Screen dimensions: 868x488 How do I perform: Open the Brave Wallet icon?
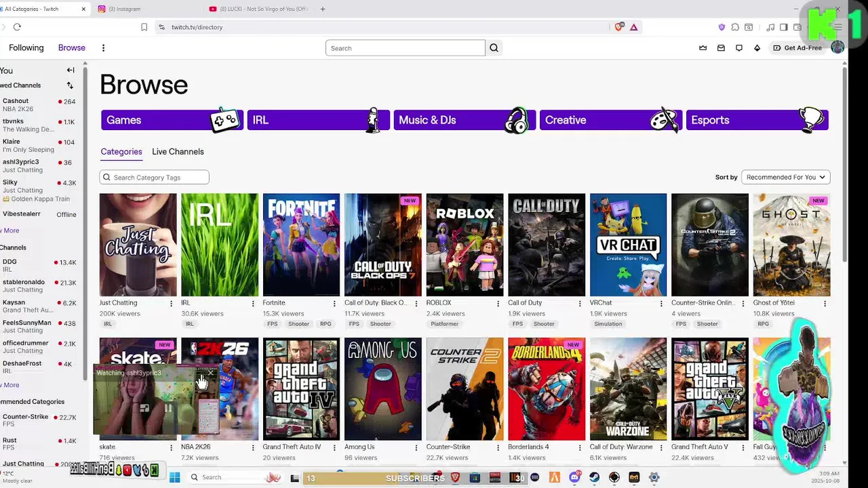(797, 27)
